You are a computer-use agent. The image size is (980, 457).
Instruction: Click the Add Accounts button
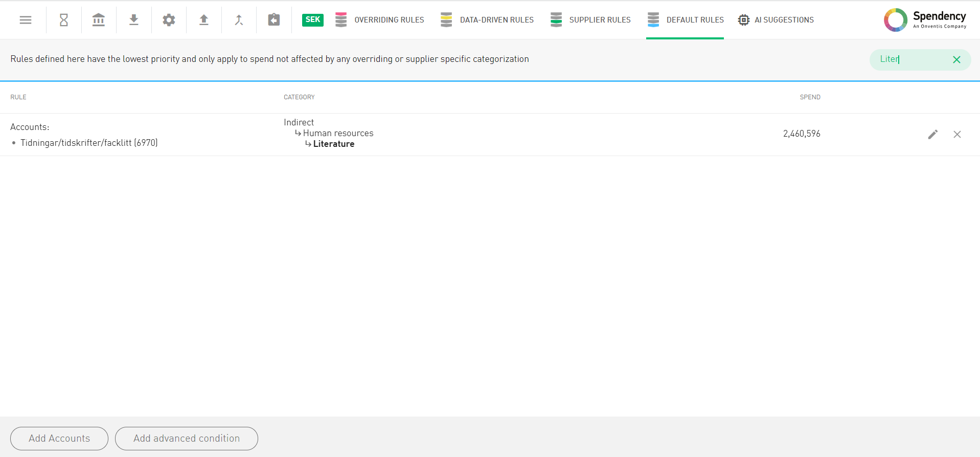pyautogui.click(x=59, y=439)
